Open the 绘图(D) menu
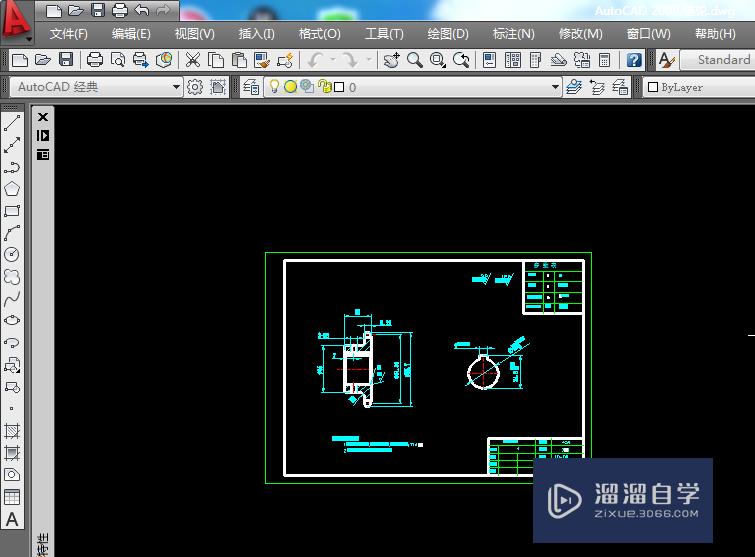This screenshot has width=755, height=557. [x=448, y=34]
